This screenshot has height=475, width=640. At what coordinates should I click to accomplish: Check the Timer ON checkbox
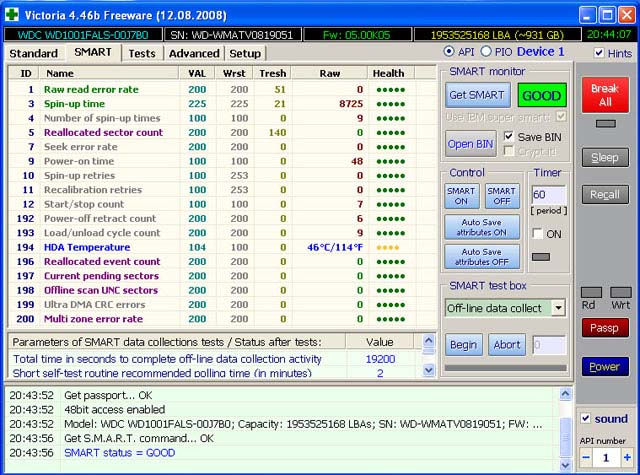click(x=538, y=233)
